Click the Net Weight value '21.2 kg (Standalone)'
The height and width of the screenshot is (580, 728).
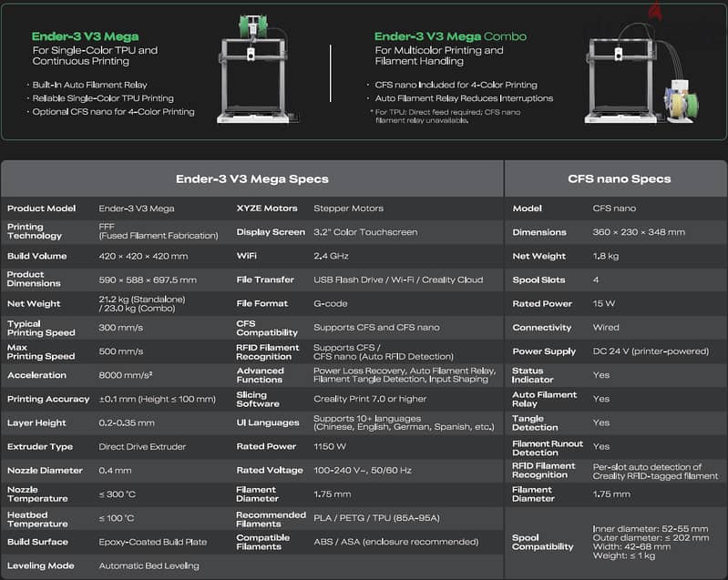pos(141,300)
